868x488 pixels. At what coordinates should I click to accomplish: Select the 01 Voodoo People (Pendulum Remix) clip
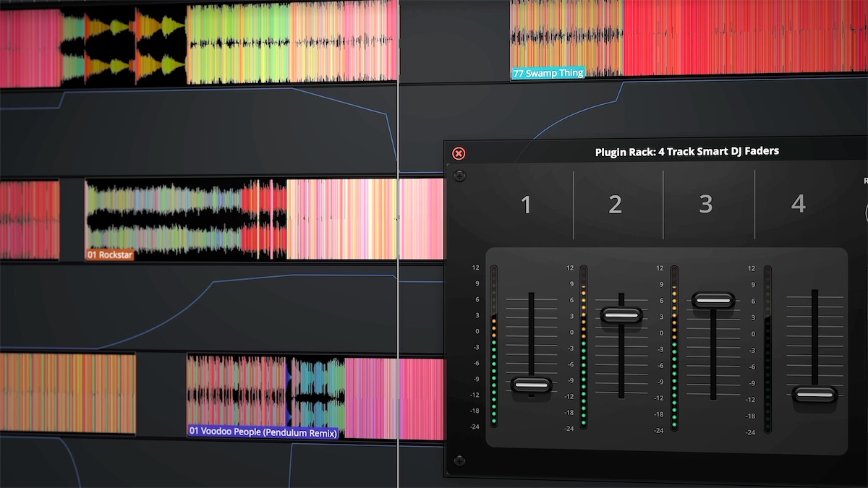point(265,432)
